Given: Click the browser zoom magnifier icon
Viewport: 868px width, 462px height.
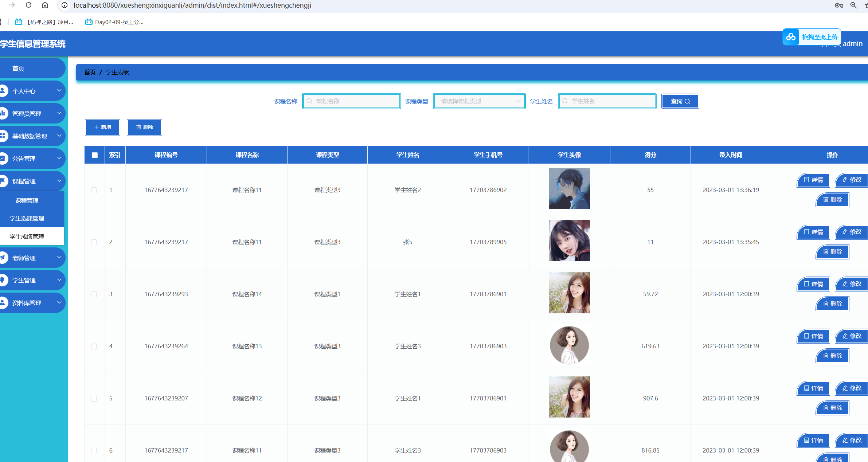Looking at the screenshot, I should click(x=853, y=5).
